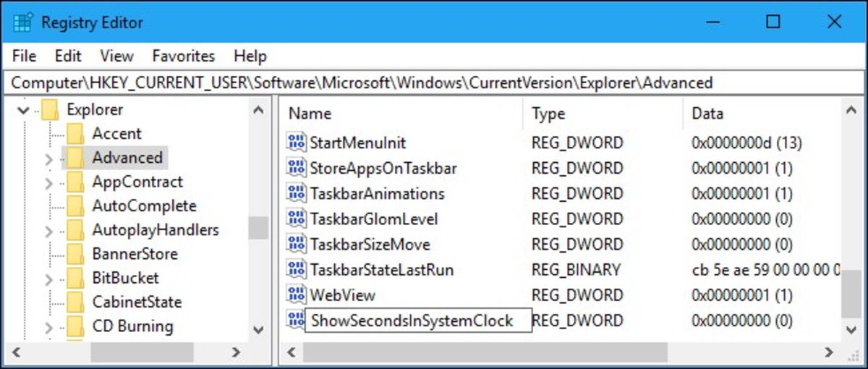This screenshot has height=369, width=868.
Task: Click the Data column header
Action: pyautogui.click(x=762, y=114)
